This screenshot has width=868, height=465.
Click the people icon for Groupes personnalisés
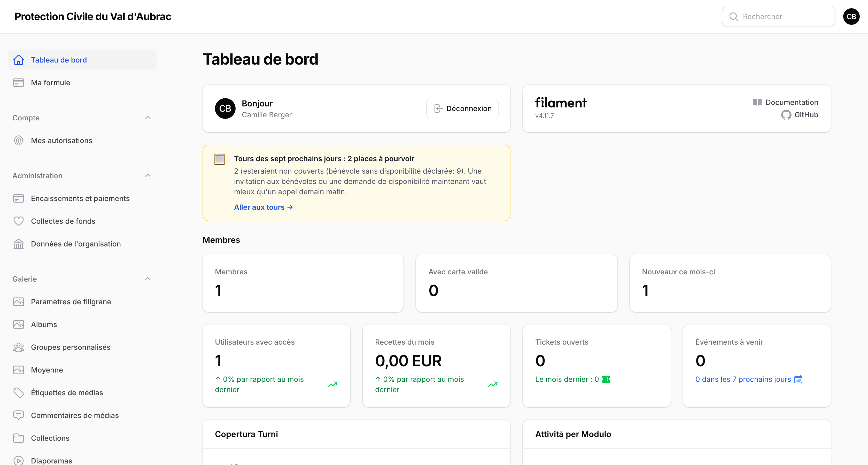pyautogui.click(x=19, y=347)
